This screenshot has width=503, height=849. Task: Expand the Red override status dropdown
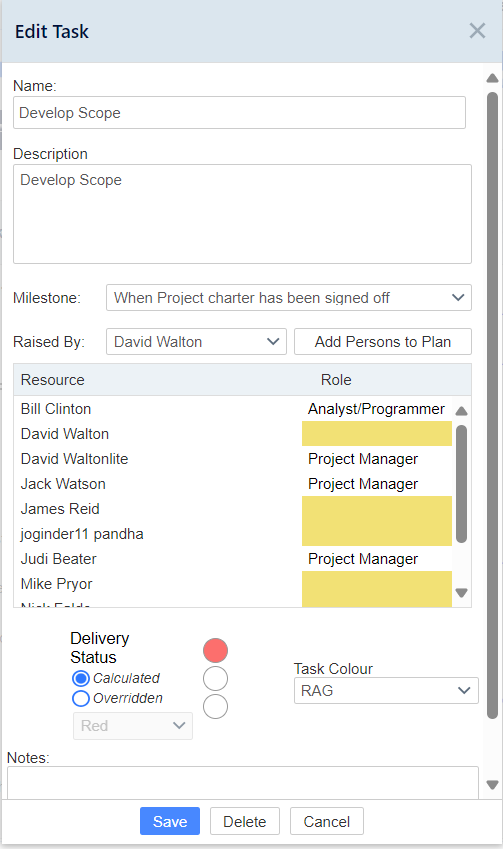[133, 726]
